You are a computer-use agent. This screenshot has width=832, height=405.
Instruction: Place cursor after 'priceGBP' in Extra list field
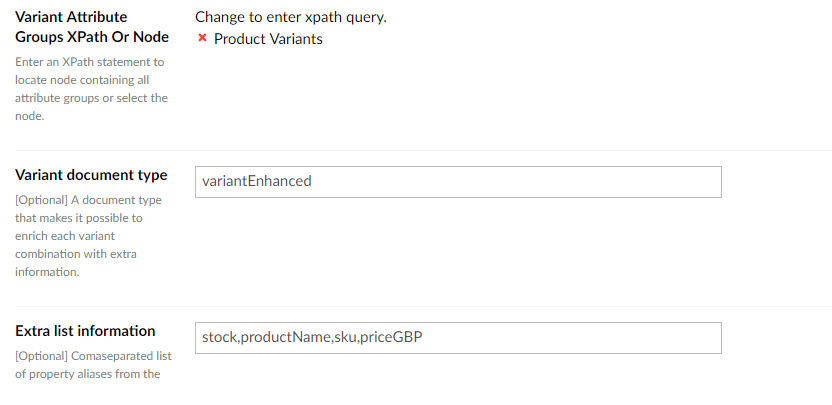423,338
